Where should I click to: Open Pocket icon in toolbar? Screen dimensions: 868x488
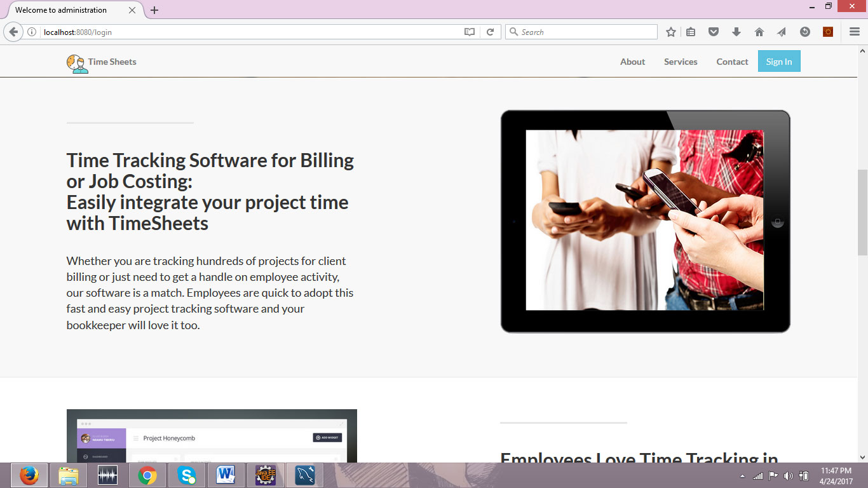714,32
